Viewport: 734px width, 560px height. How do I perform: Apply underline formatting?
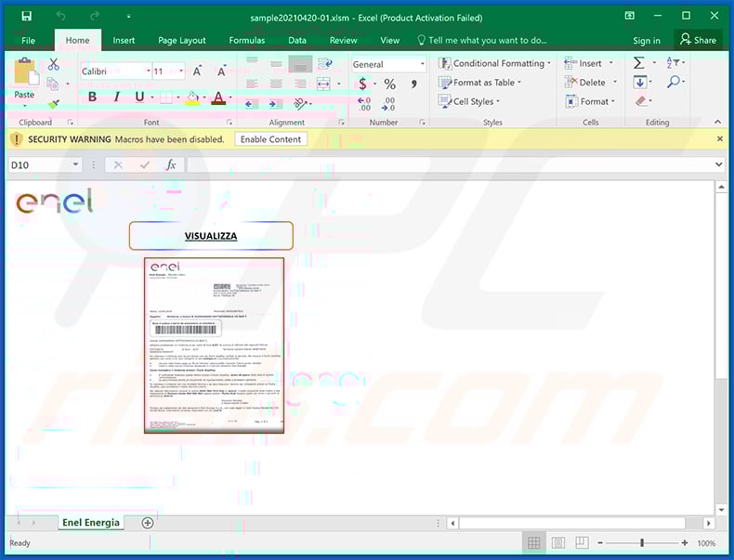[x=139, y=97]
